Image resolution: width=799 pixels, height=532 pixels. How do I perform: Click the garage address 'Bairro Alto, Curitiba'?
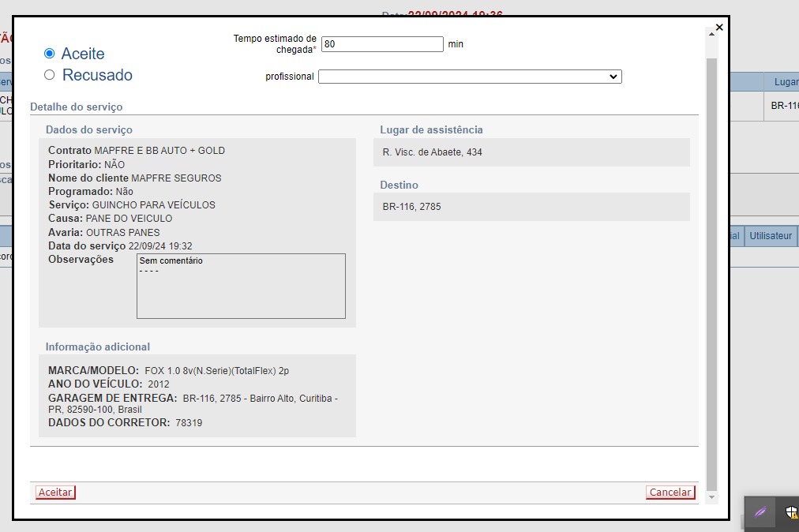[x=291, y=399]
